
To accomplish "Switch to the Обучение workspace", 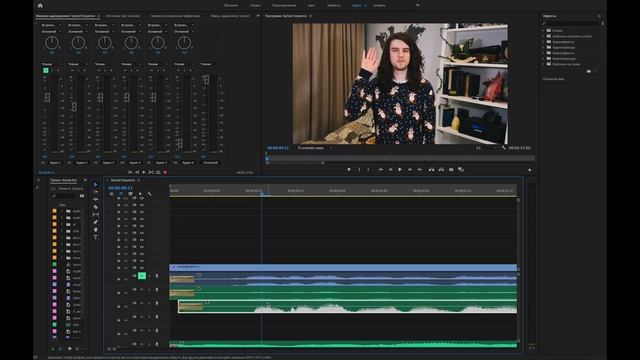I will tap(231, 6).
